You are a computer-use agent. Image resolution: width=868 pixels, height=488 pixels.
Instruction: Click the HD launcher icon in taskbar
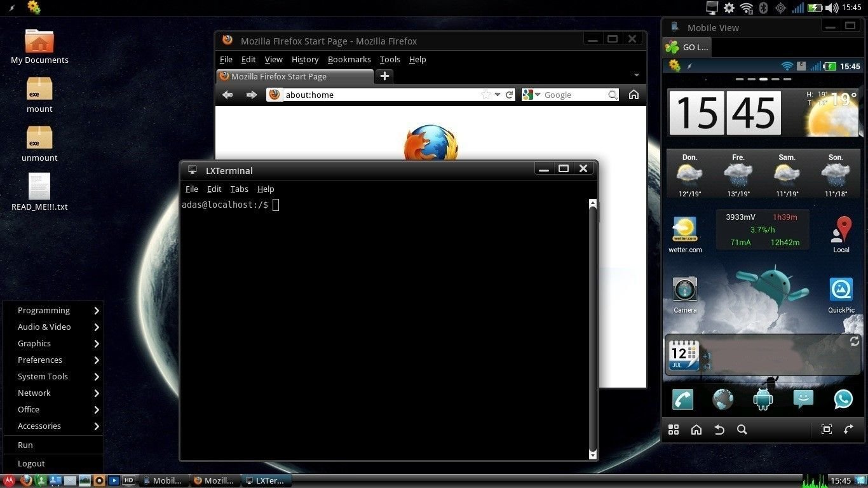click(128, 480)
